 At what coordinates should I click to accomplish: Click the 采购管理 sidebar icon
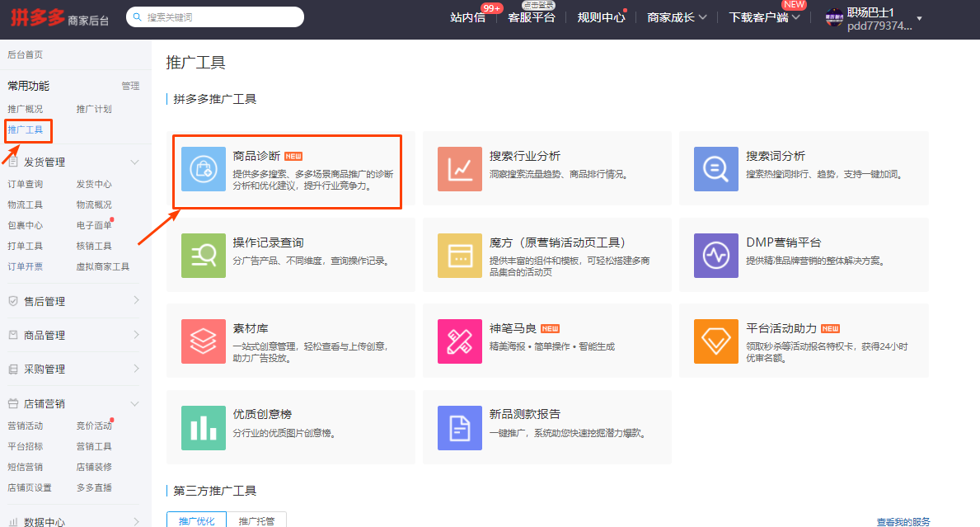pyautogui.click(x=13, y=369)
